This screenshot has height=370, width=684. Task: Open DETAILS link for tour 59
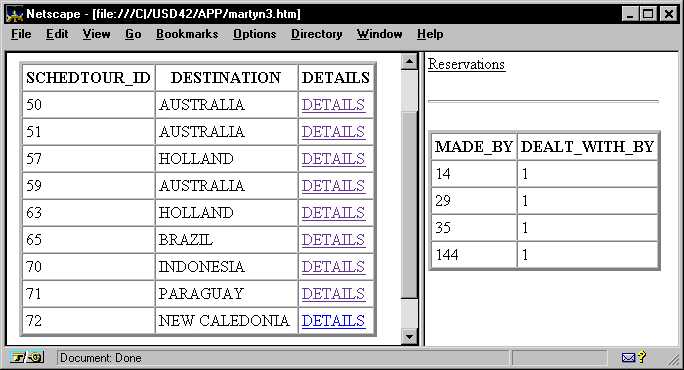pyautogui.click(x=333, y=186)
